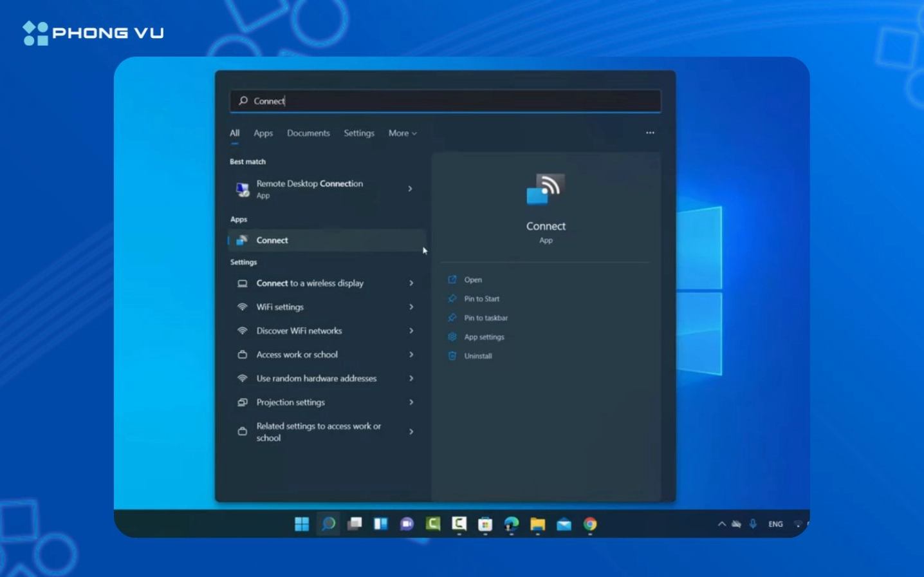Open the Teams Chat taskbar icon
The width and height of the screenshot is (924, 577).
point(407,524)
